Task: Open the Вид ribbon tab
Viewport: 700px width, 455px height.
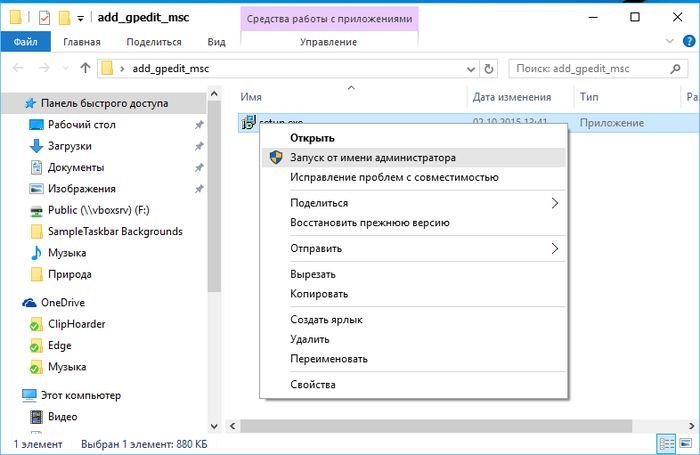Action: pyautogui.click(x=216, y=42)
